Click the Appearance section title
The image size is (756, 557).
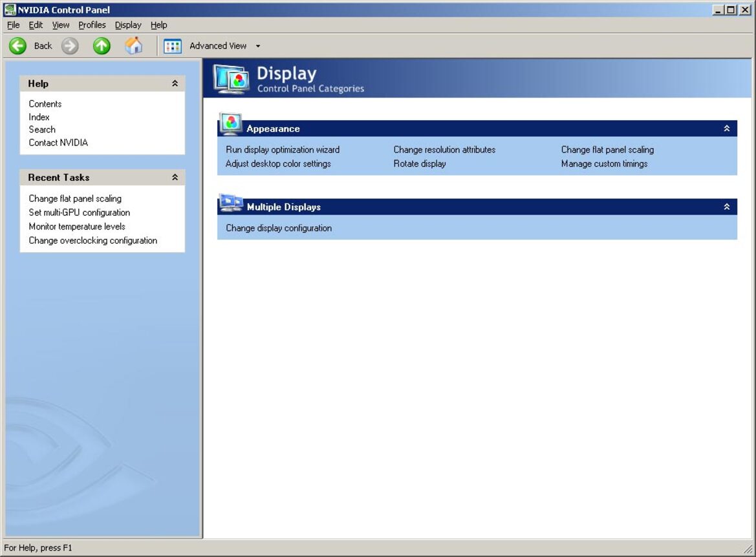[274, 129]
